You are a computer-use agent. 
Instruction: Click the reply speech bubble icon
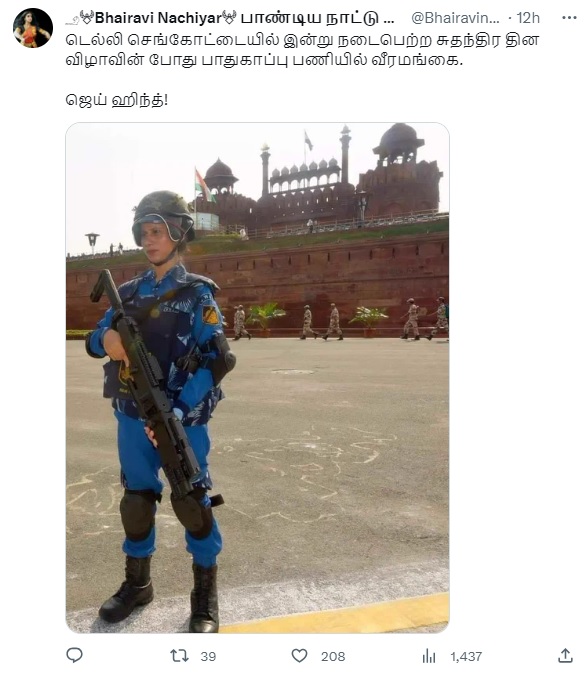(x=74, y=655)
